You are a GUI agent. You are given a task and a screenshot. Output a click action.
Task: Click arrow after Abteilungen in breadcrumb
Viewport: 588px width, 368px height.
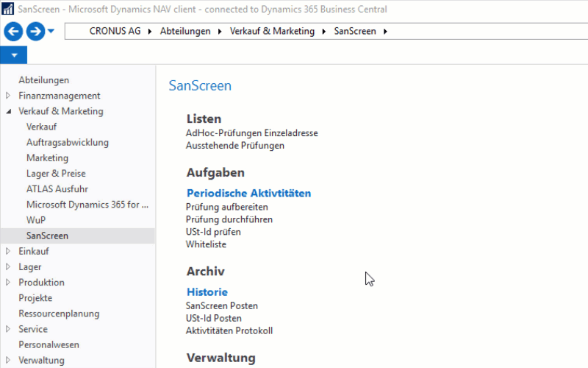[x=220, y=32]
